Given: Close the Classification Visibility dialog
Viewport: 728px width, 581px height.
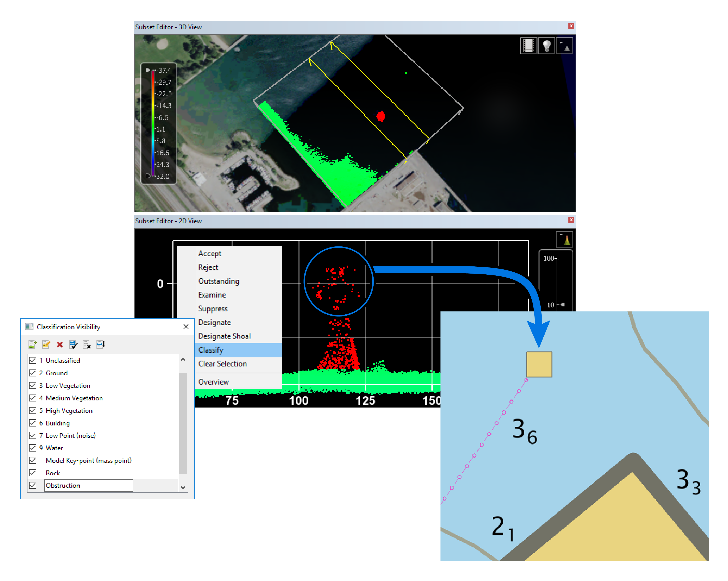Looking at the screenshot, I should pyautogui.click(x=186, y=326).
